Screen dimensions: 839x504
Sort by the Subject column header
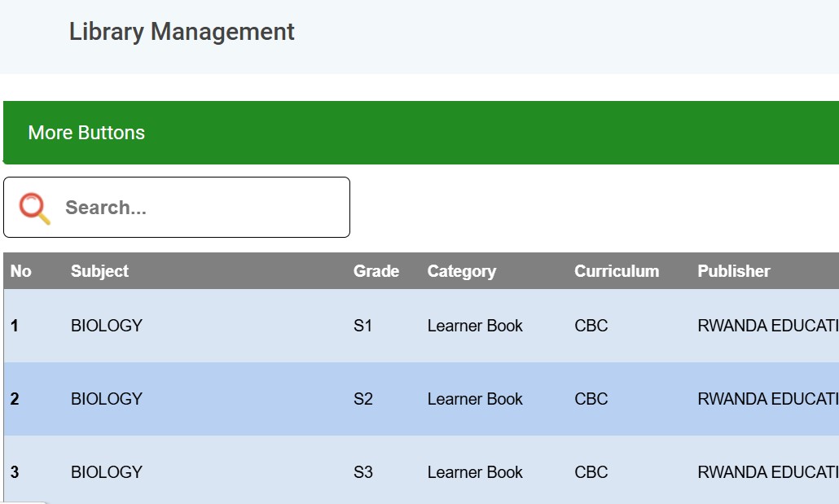(x=99, y=271)
